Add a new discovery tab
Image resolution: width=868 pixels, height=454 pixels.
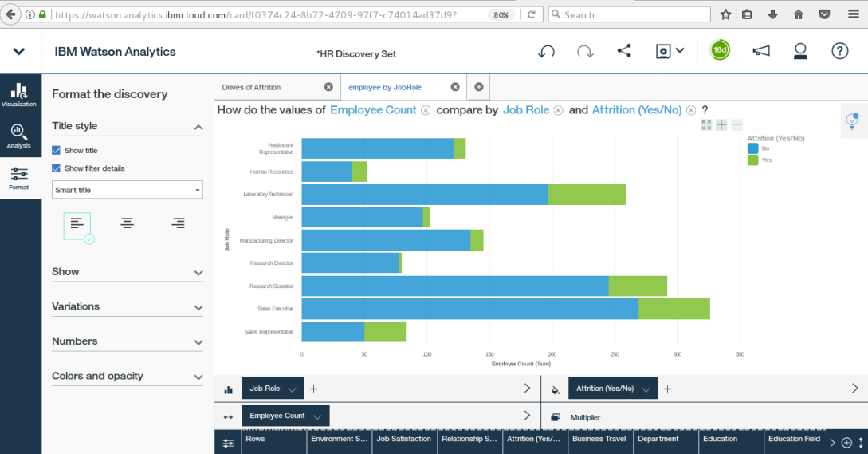tap(479, 87)
